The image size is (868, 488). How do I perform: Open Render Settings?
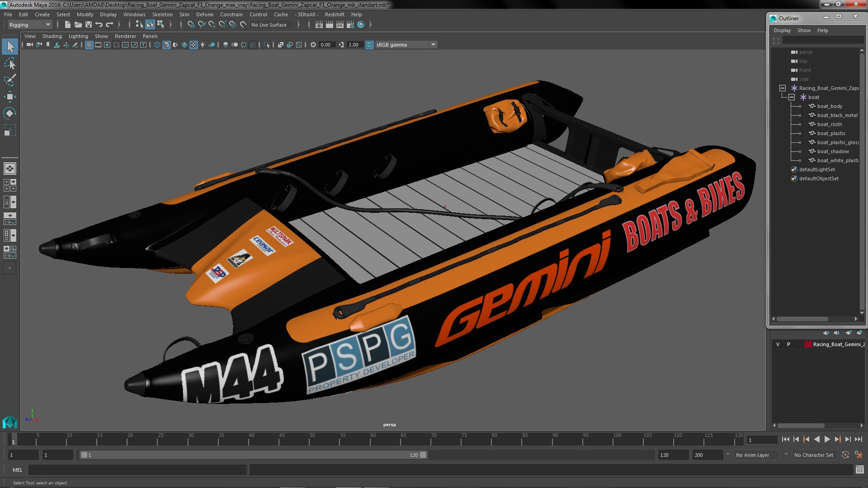click(350, 25)
